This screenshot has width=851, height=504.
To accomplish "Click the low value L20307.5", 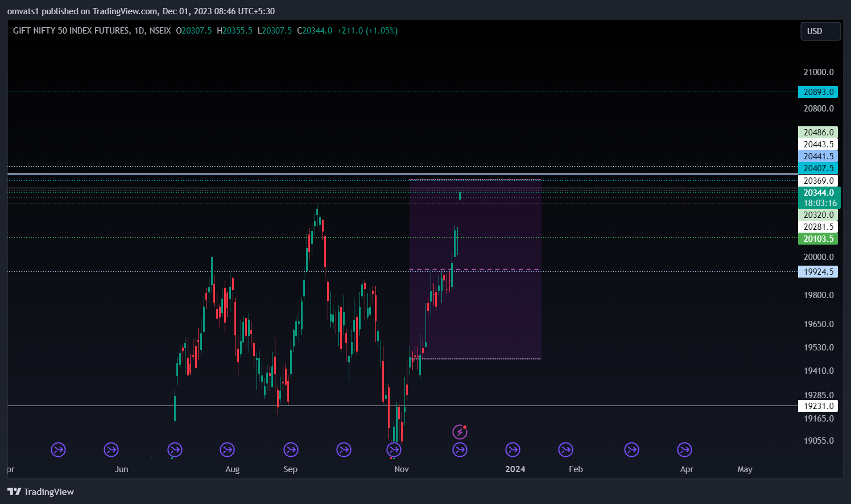I will pos(275,31).
